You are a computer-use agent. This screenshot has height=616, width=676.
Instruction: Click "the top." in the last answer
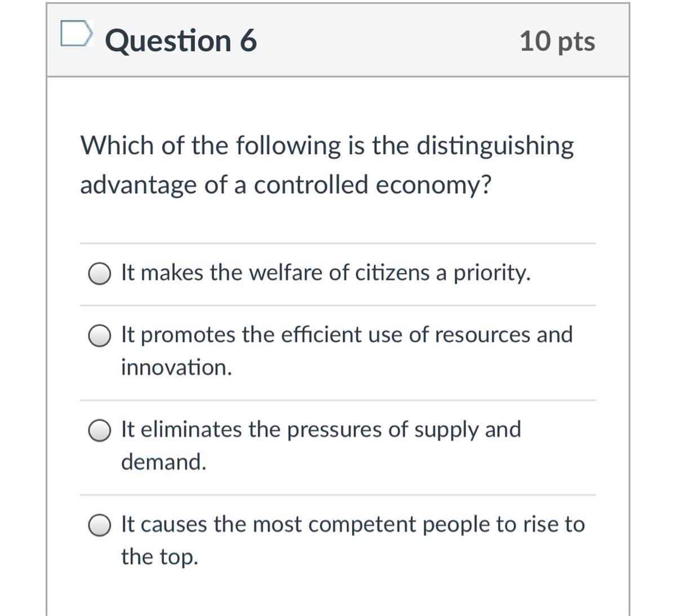point(159,557)
